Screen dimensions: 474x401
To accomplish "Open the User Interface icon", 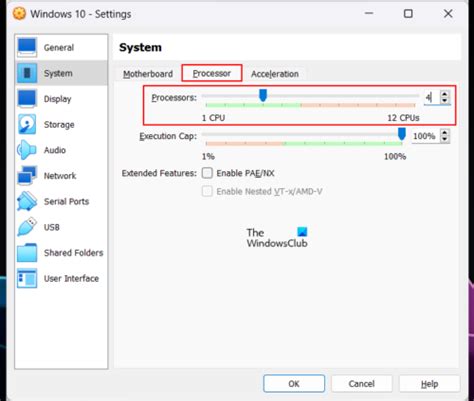I will point(27,278).
